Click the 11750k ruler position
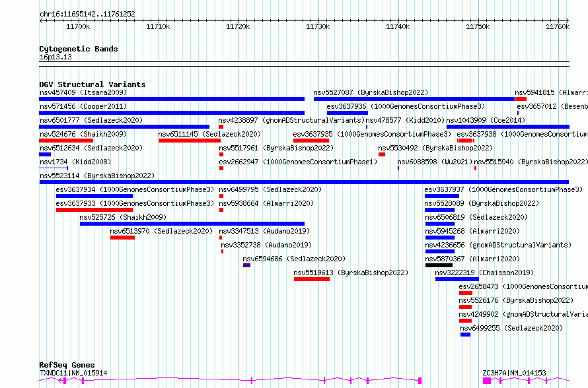588x388 pixels. pyautogui.click(x=478, y=26)
